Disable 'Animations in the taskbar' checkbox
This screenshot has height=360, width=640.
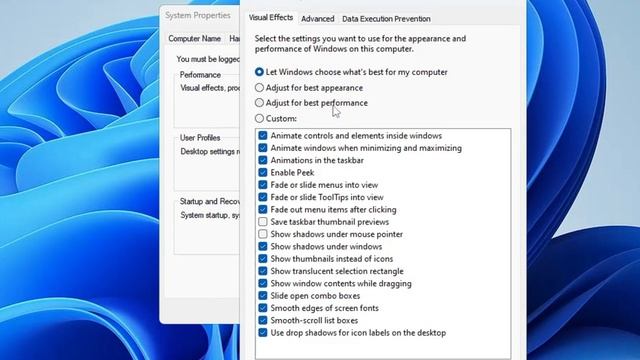[x=263, y=160]
